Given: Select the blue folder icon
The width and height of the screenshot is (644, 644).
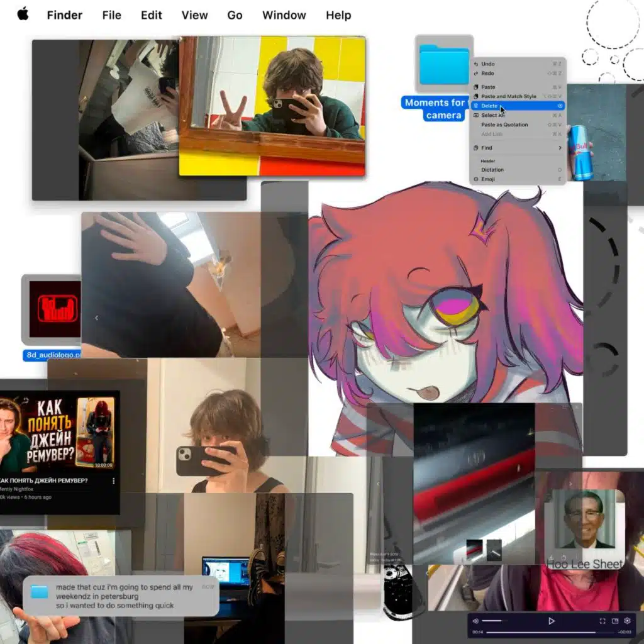Looking at the screenshot, I should click(444, 65).
